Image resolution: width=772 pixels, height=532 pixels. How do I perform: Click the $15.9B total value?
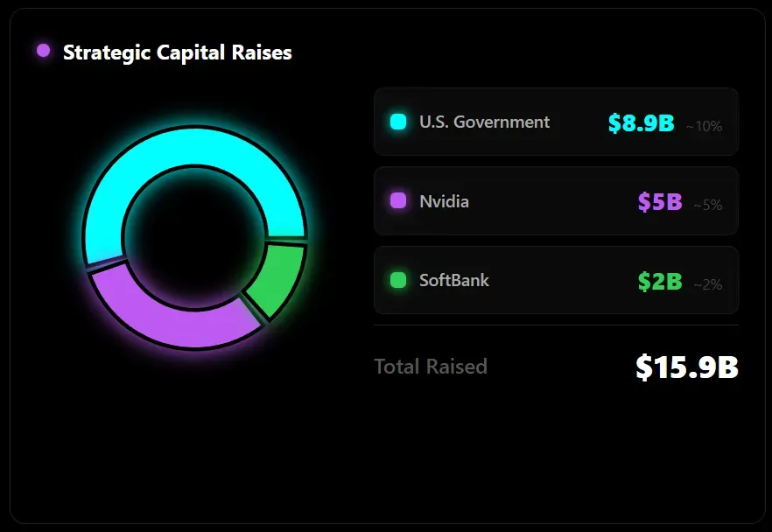[x=687, y=367]
